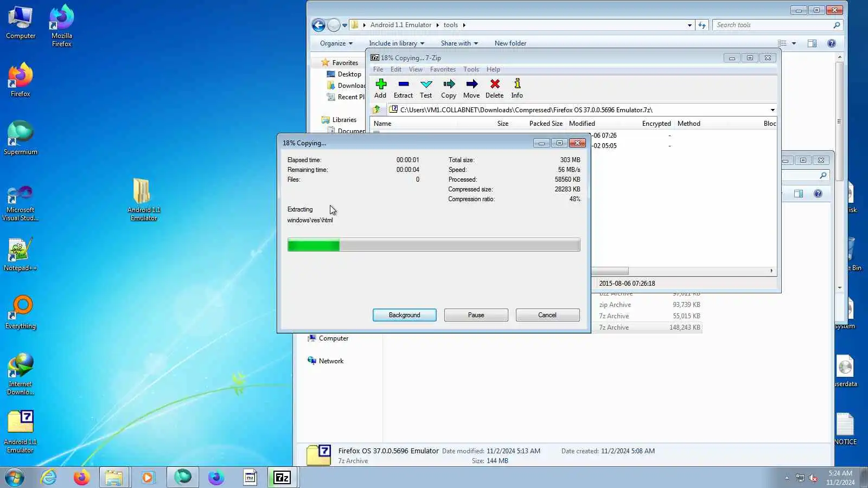Select the Mozilla Firefox desktop shortcut

[x=62, y=26]
